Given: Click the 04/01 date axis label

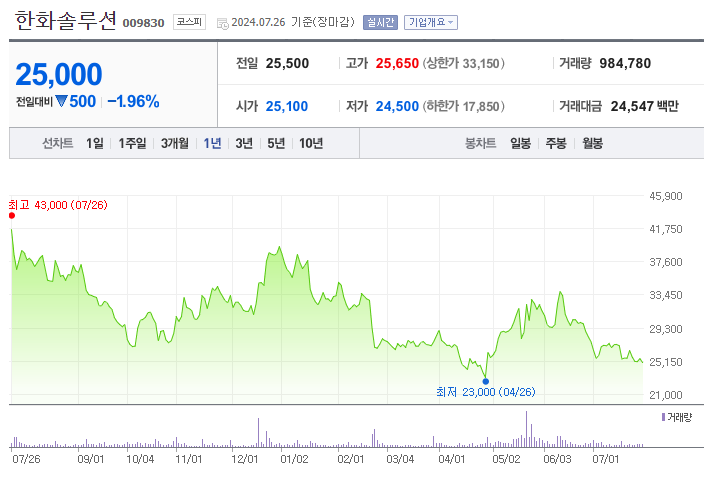Looking at the screenshot, I should point(452,459).
